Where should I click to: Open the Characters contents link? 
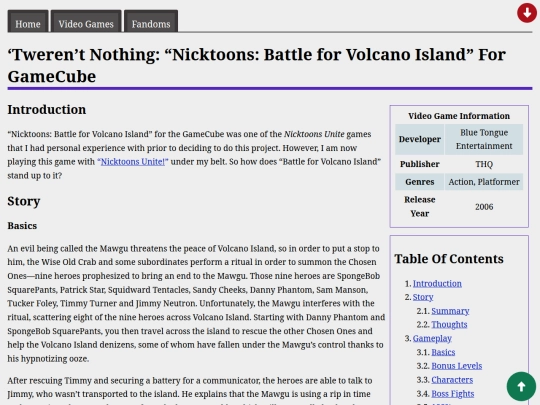[x=452, y=380]
